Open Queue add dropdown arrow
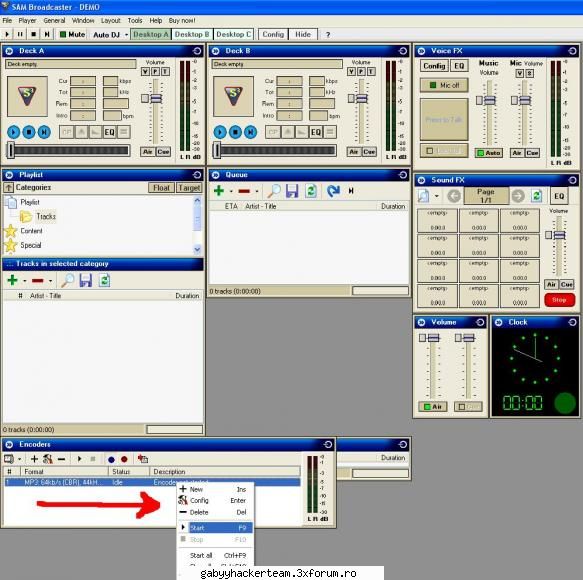 pyautogui.click(x=231, y=191)
